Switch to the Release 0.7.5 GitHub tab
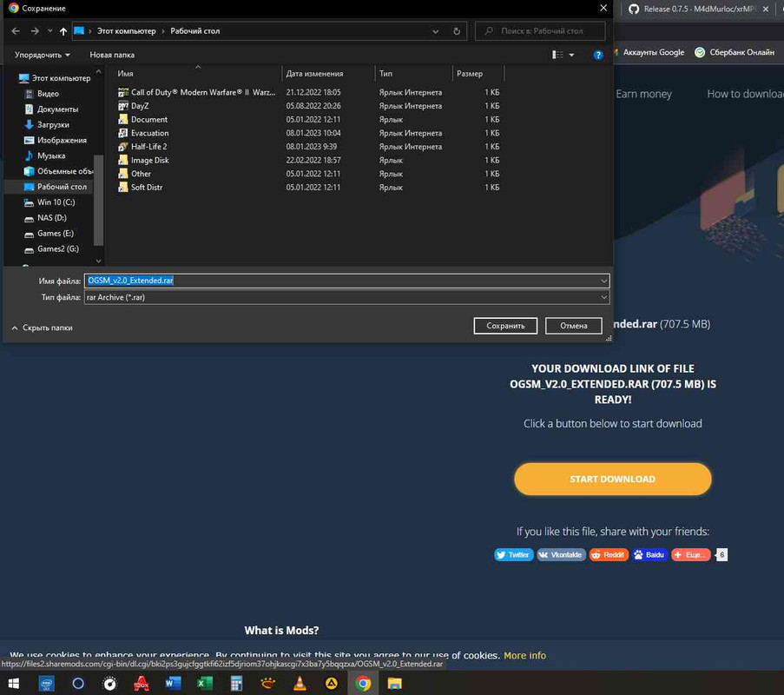Viewport: 784px width, 695px height. click(x=698, y=9)
